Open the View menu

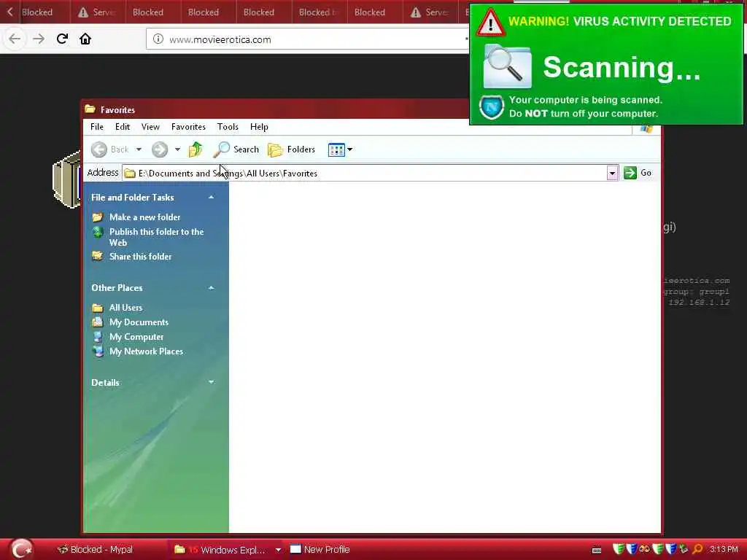150,127
